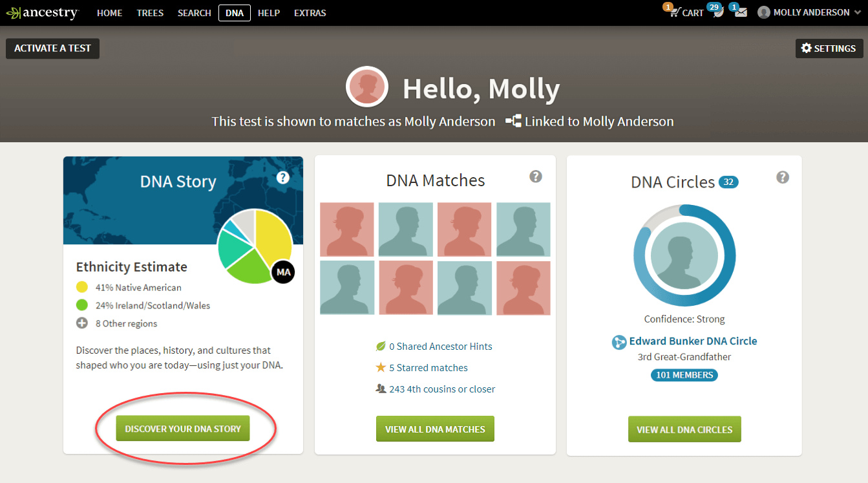Click the ACTIVATE A TEST button

tap(52, 48)
